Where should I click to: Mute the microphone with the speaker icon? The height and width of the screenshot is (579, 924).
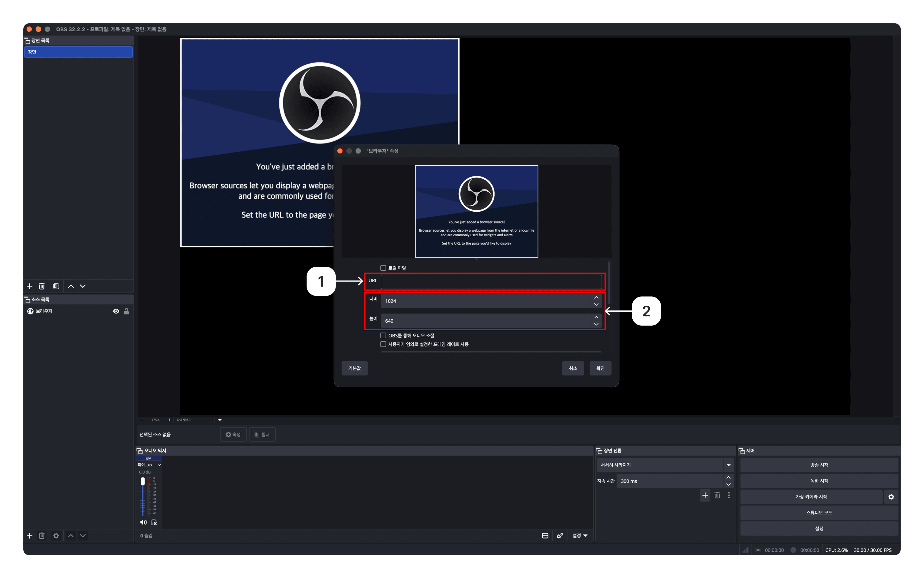(x=143, y=522)
